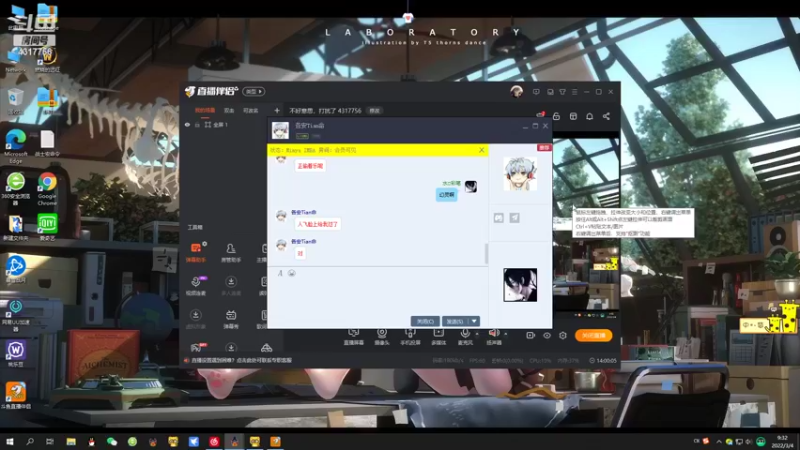Click the message icon in the title bar

click(x=536, y=92)
